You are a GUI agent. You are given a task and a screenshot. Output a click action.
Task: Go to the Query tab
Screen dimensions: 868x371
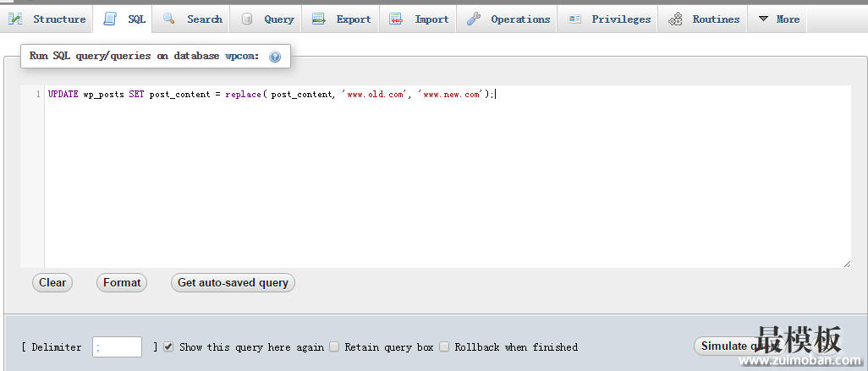pyautogui.click(x=267, y=19)
